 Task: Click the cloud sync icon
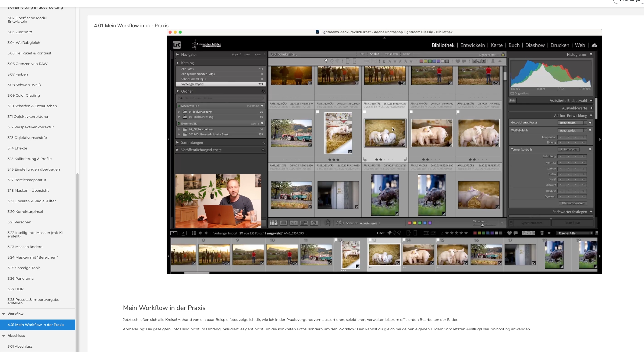(x=594, y=45)
